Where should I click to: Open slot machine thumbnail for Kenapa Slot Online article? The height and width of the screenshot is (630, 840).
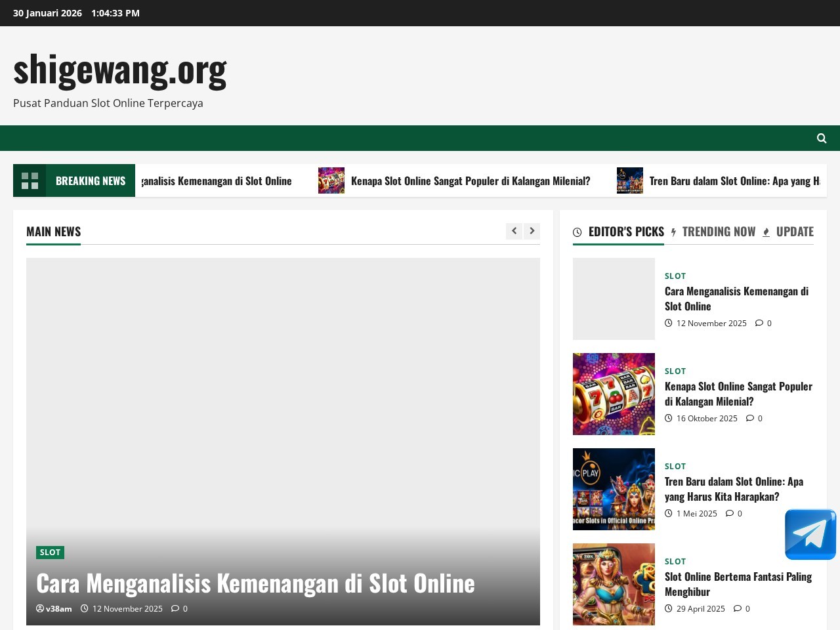point(614,394)
